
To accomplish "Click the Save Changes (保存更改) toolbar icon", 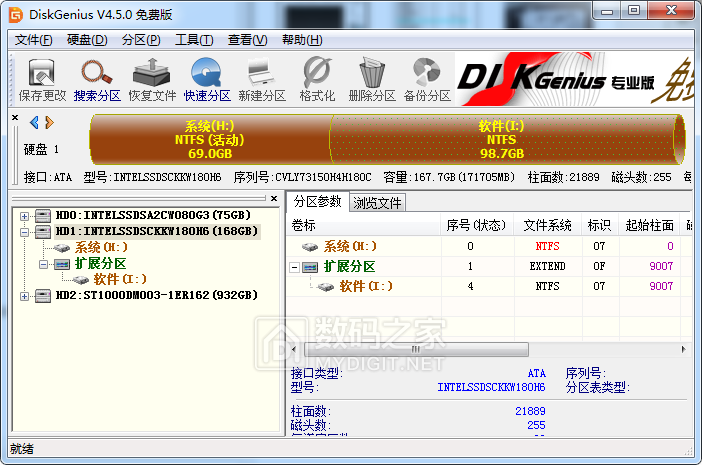I will coord(42,80).
